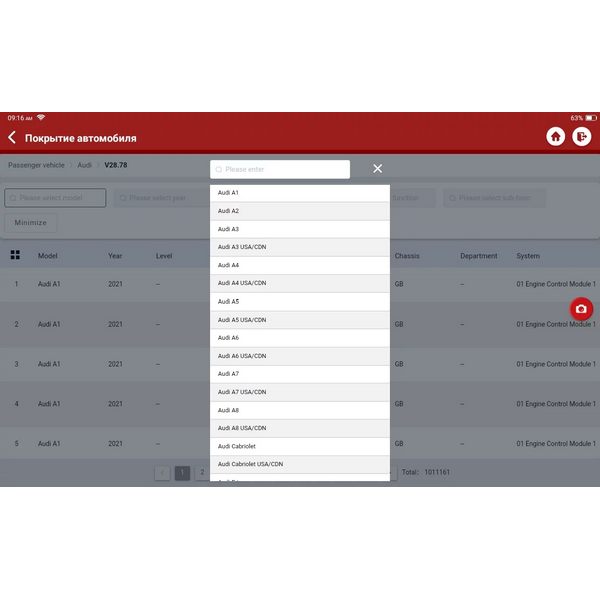Pick the Audi A8 USA/CDN entry
Image resolution: width=600 pixels, height=600 pixels.
click(x=300, y=428)
